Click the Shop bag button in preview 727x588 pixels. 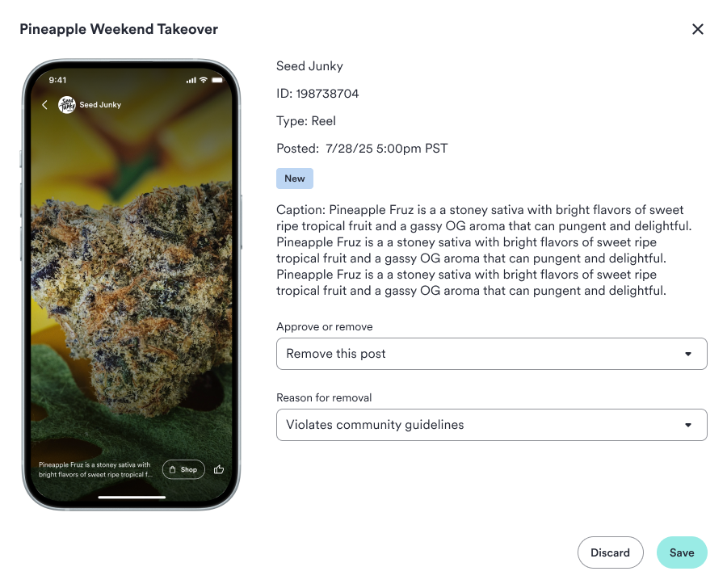(x=183, y=470)
